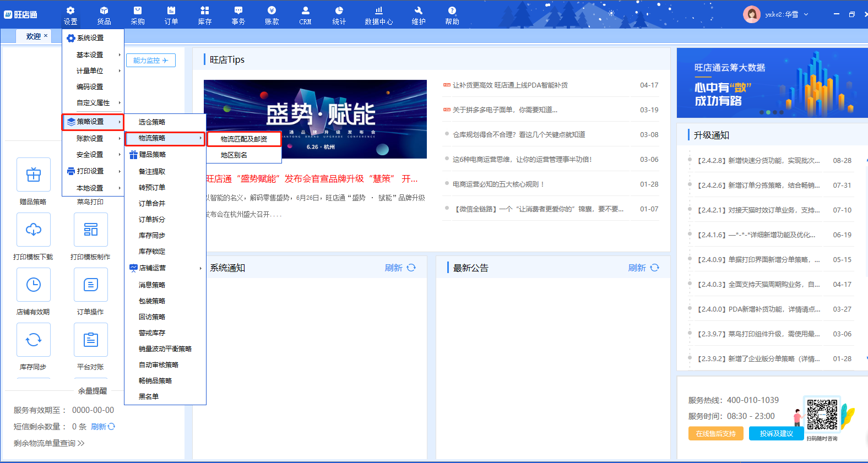Select the 选仓策略 menu item
This screenshot has height=463, width=868.
point(165,122)
